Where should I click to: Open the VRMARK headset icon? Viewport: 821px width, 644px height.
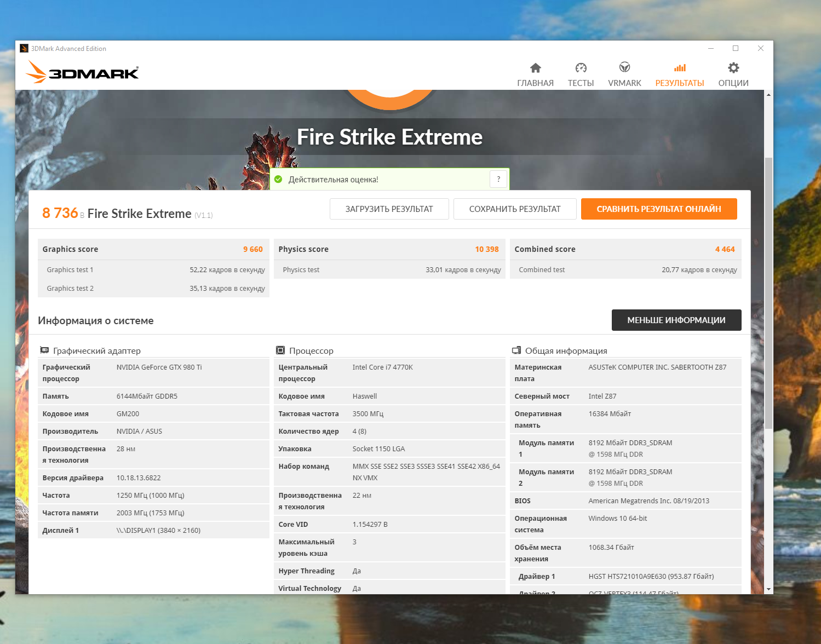click(x=624, y=68)
